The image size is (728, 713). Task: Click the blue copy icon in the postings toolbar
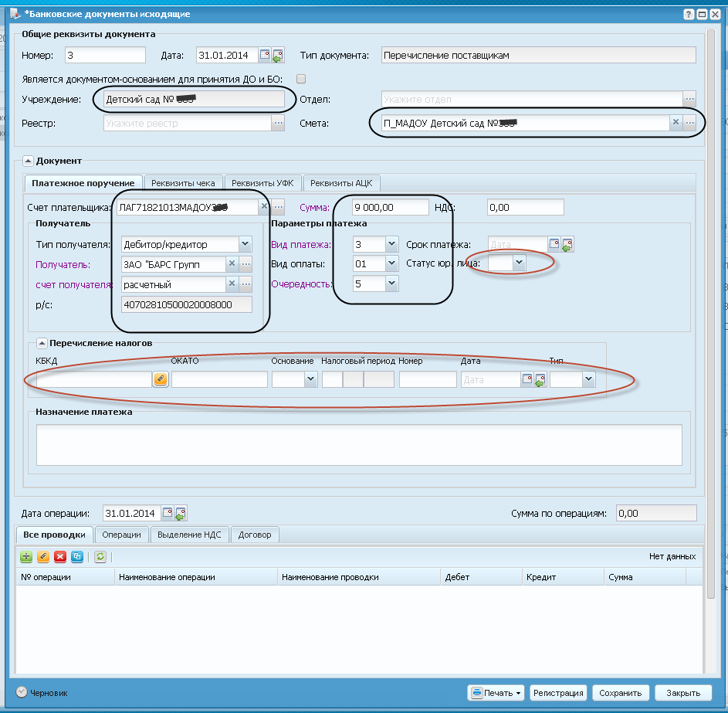pos(77,556)
